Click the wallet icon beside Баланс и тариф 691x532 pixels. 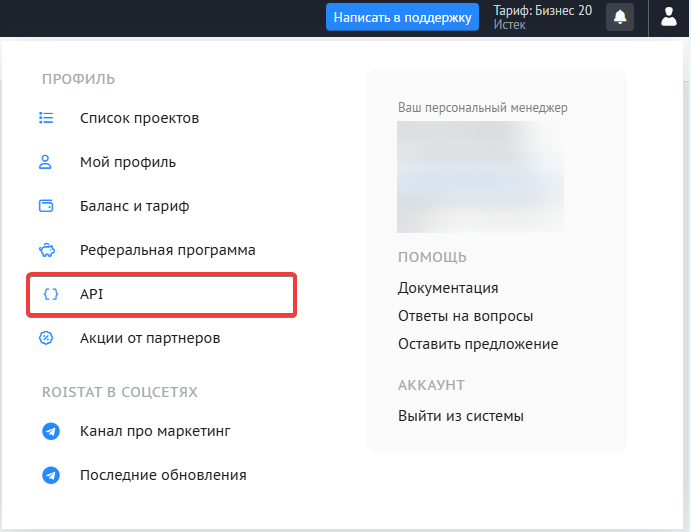click(x=46, y=206)
